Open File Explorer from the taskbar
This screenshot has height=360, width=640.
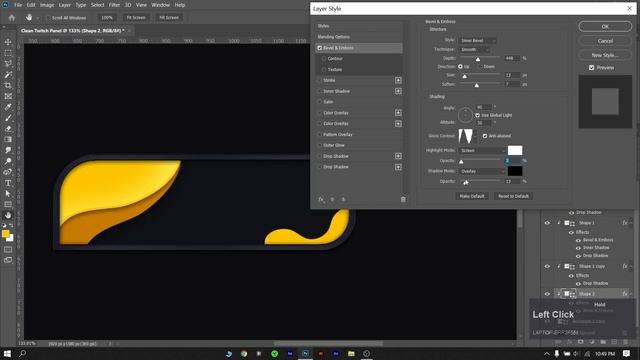(x=351, y=353)
